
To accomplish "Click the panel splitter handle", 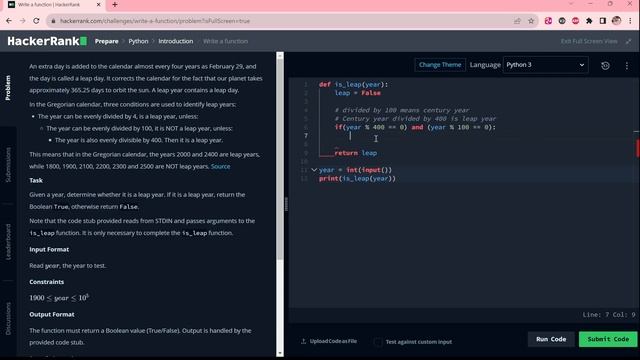I will (x=286, y=204).
